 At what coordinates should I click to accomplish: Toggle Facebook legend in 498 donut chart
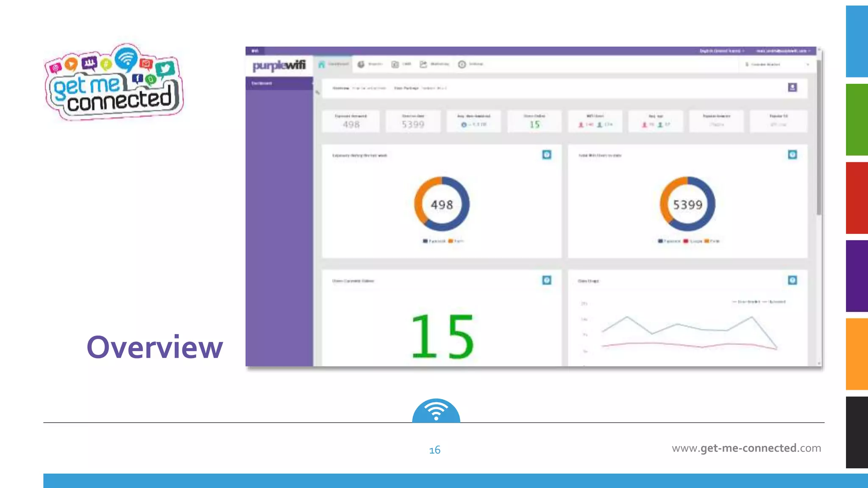tap(434, 241)
